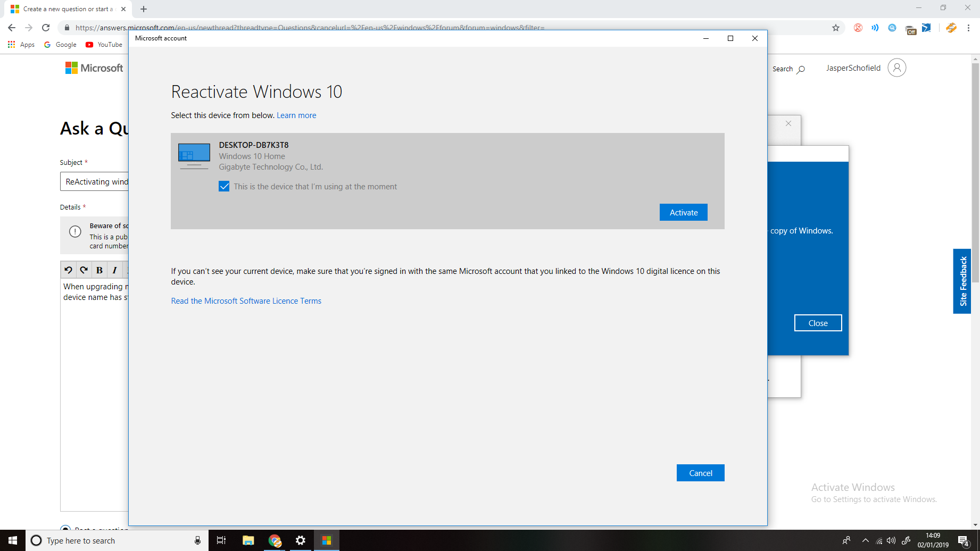The width and height of the screenshot is (980, 551).
Task: Click the Microsoft logo on the page
Action: pyautogui.click(x=94, y=68)
